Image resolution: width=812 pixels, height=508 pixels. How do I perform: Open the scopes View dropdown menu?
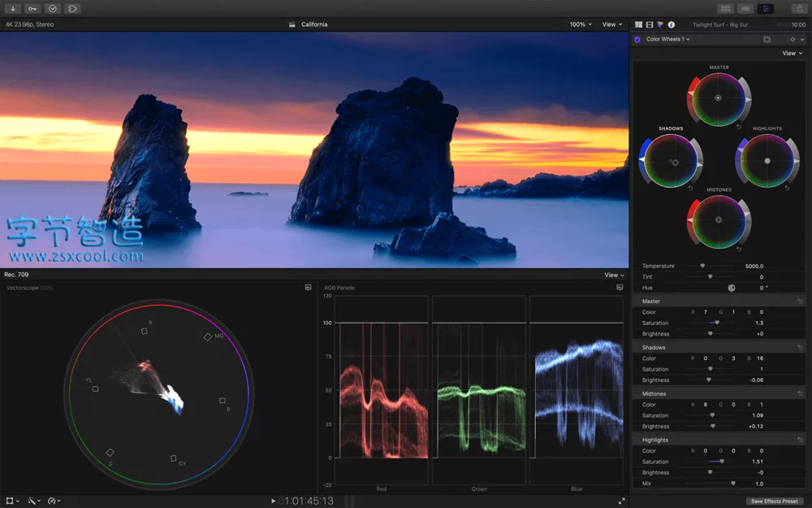pos(614,275)
